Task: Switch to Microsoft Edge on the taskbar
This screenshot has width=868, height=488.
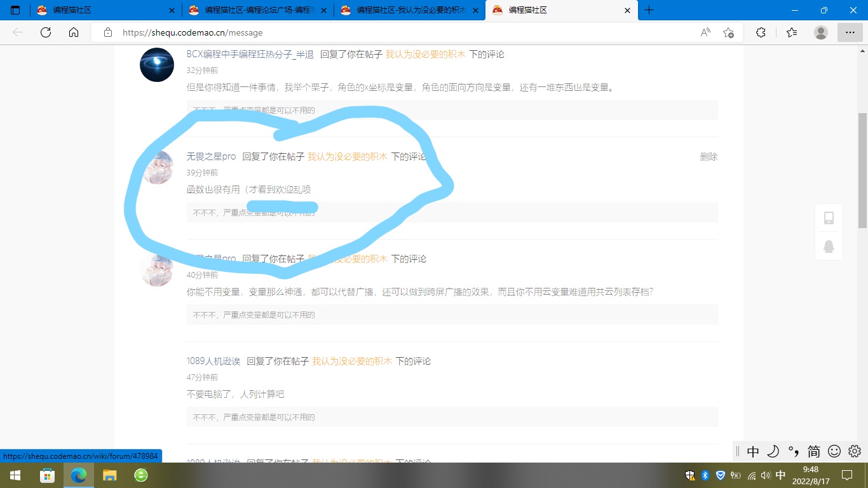Action: pyautogui.click(x=79, y=475)
